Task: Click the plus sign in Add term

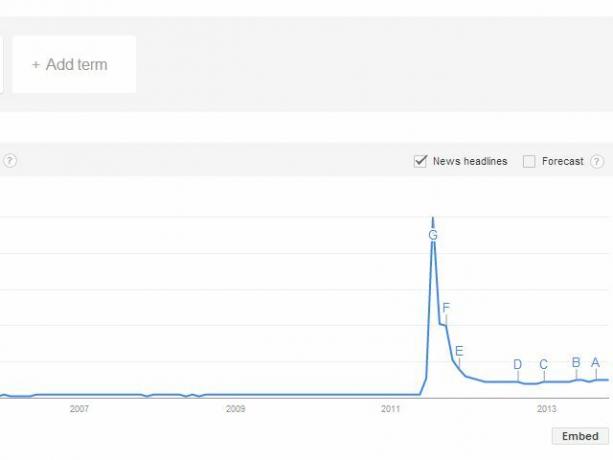Action: pos(36,65)
